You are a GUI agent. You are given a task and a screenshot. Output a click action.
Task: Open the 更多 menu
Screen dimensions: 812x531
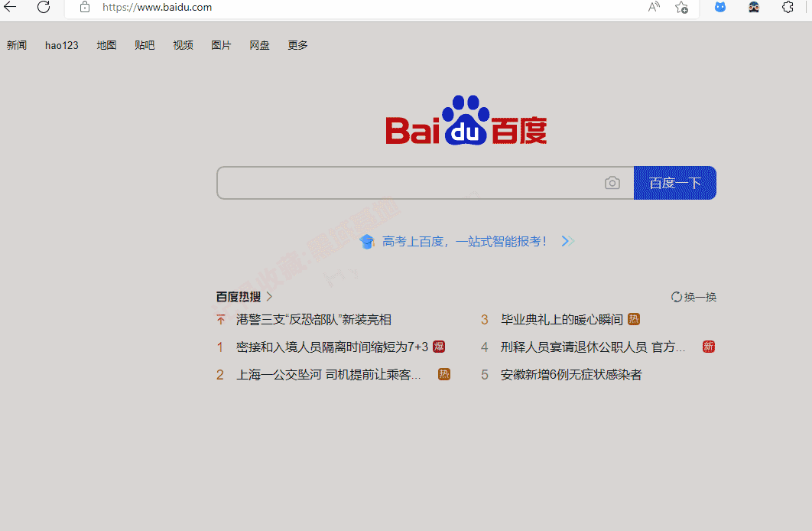(297, 45)
